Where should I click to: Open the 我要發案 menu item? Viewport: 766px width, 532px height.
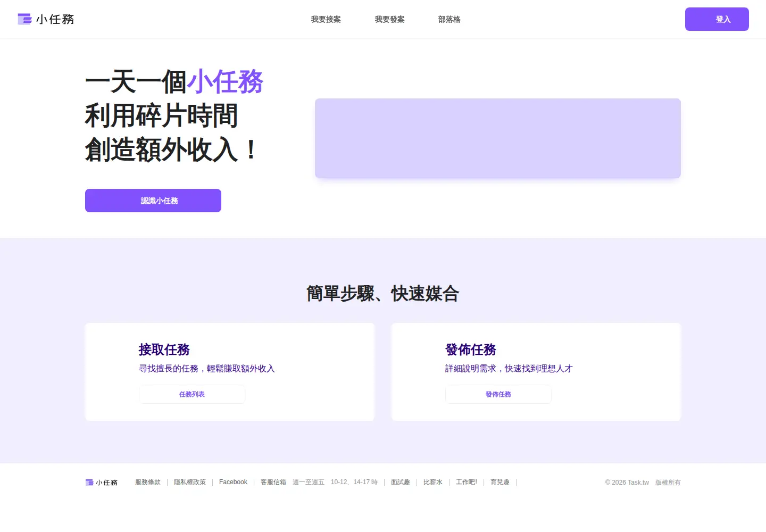(389, 19)
